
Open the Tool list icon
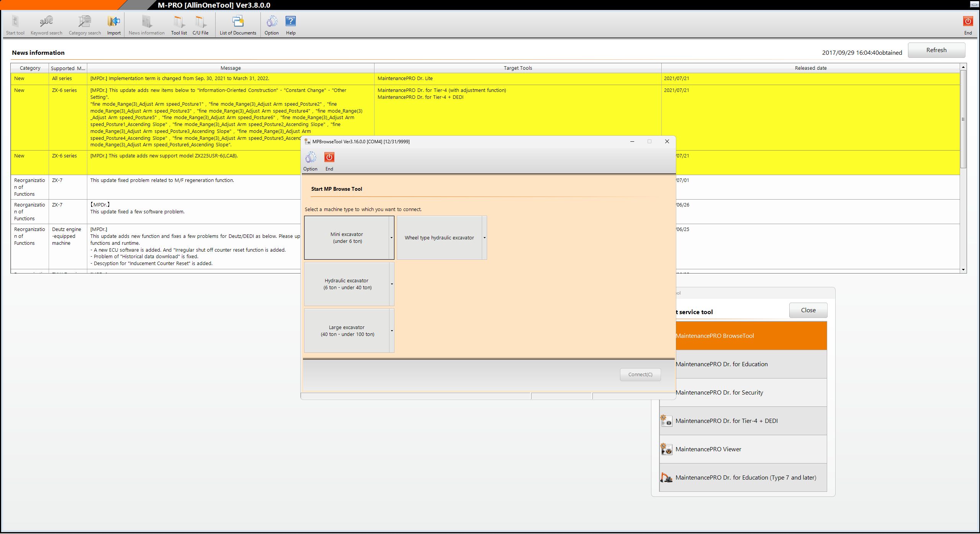[x=179, y=21]
